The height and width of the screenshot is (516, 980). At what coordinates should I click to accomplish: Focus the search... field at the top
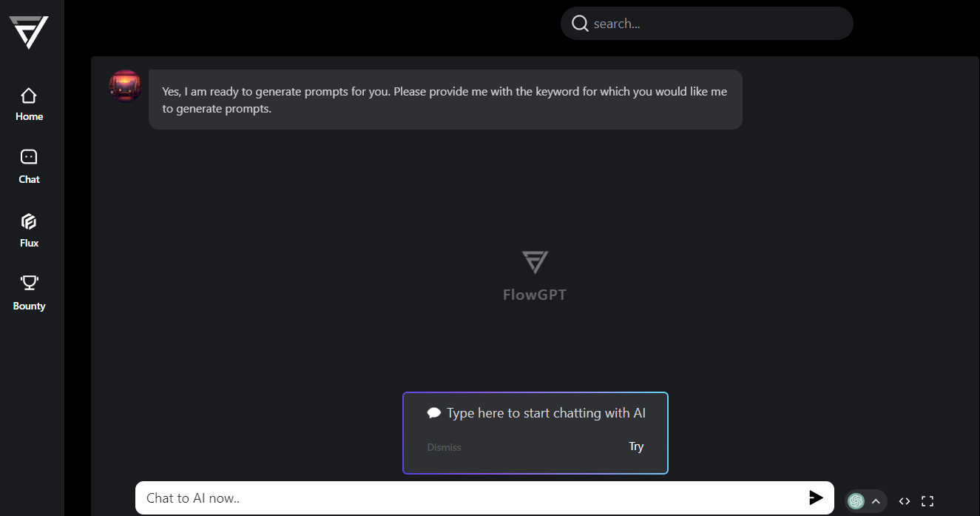pos(706,24)
